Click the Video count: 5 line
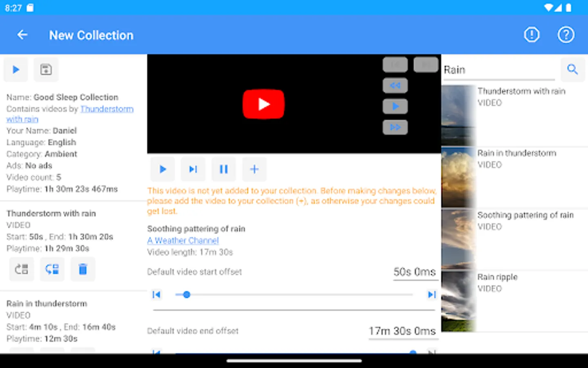This screenshot has height=368, width=588. tap(34, 177)
